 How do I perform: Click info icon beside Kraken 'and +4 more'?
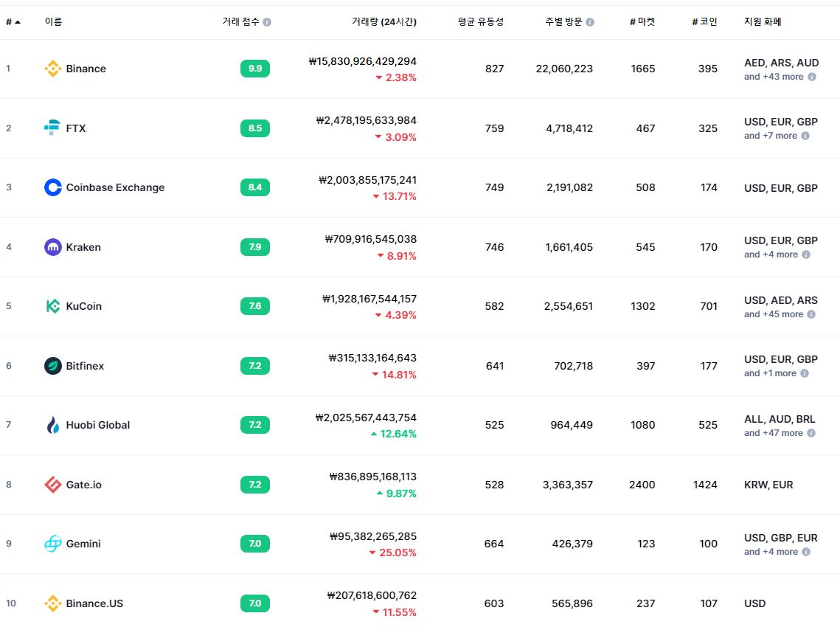click(x=806, y=255)
